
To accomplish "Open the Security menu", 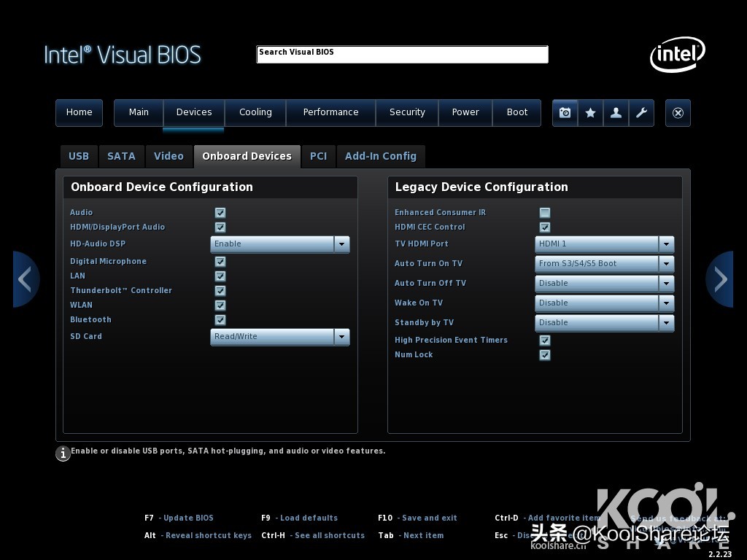I will pyautogui.click(x=407, y=113).
